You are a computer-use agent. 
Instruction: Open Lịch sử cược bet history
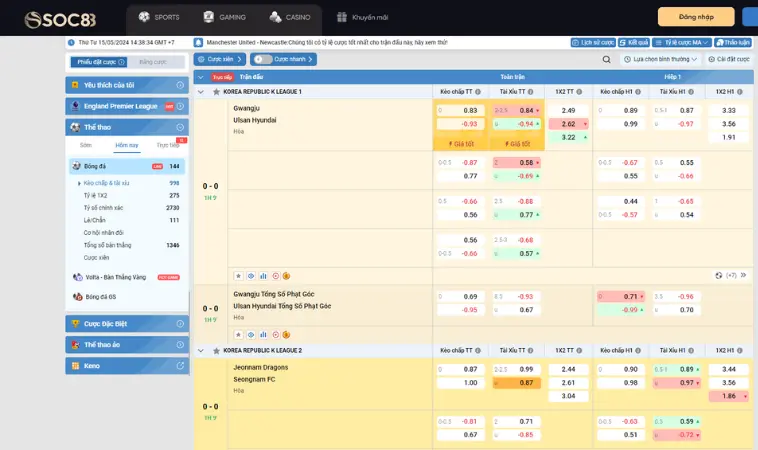pyautogui.click(x=593, y=43)
